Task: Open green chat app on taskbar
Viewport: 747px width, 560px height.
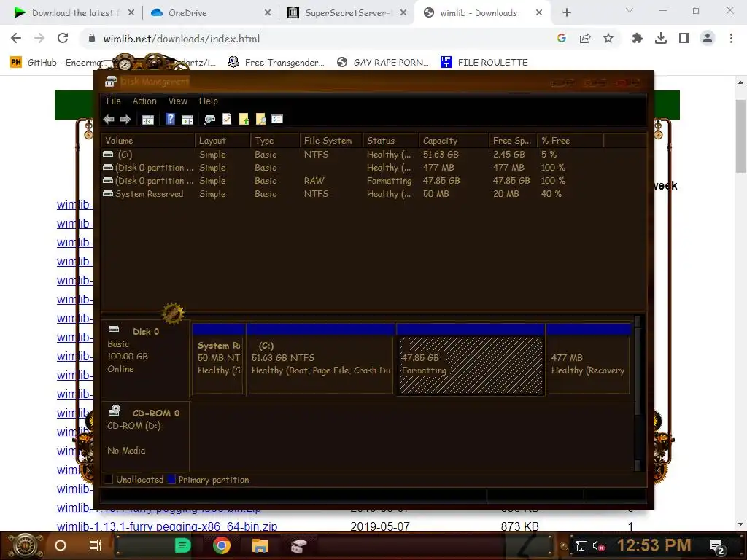Action: click(x=183, y=545)
